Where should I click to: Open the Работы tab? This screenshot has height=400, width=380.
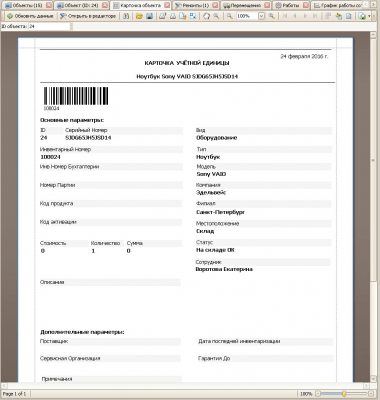(x=287, y=5)
